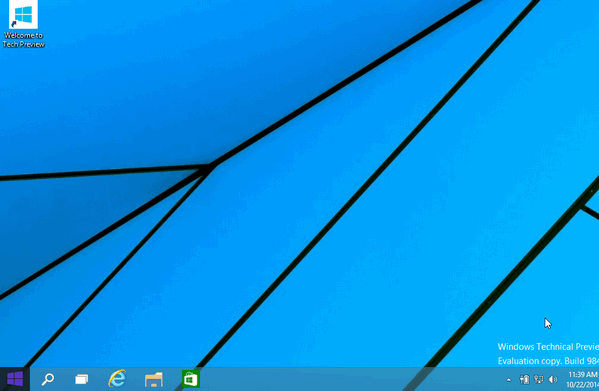Image resolution: width=599 pixels, height=391 pixels.
Task: Click the 'Evaluation copy. Build' watermark line
Action: click(x=541, y=360)
